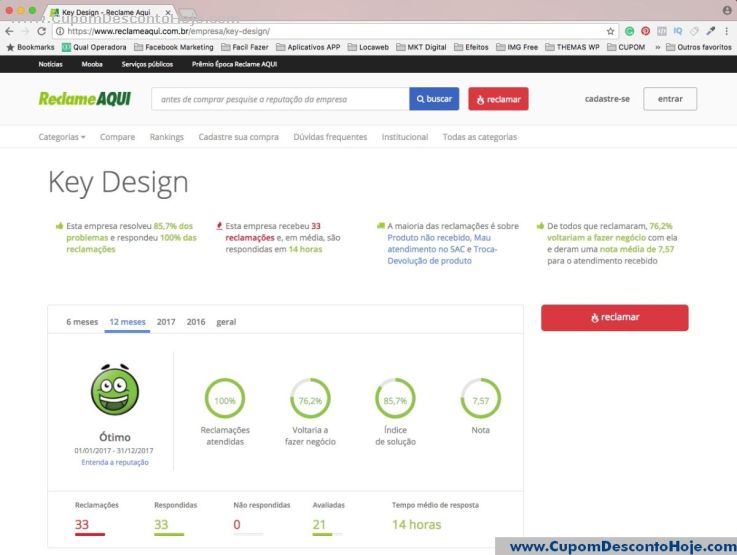Open Serviços públicos in the top bar

tap(147, 64)
